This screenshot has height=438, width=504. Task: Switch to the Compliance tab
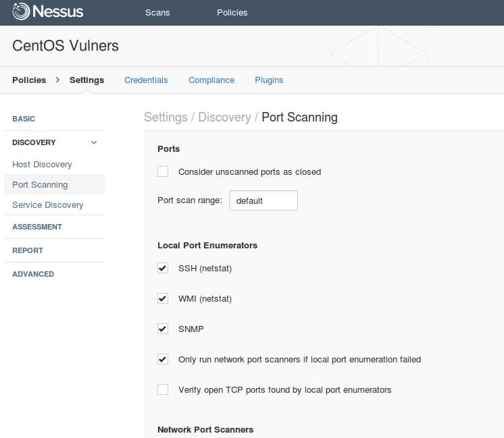(211, 80)
